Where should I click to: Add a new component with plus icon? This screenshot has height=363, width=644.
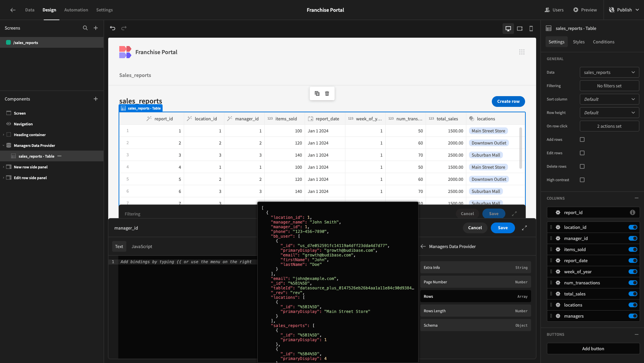point(96,99)
